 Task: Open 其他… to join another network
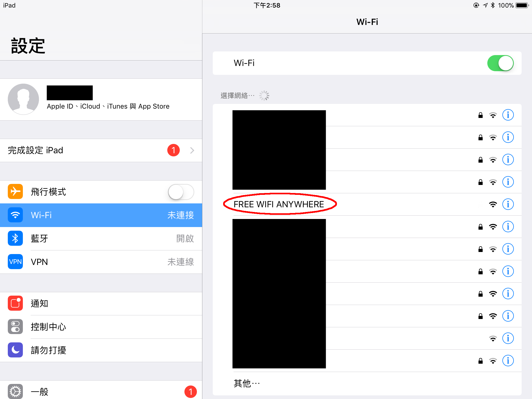click(x=367, y=383)
